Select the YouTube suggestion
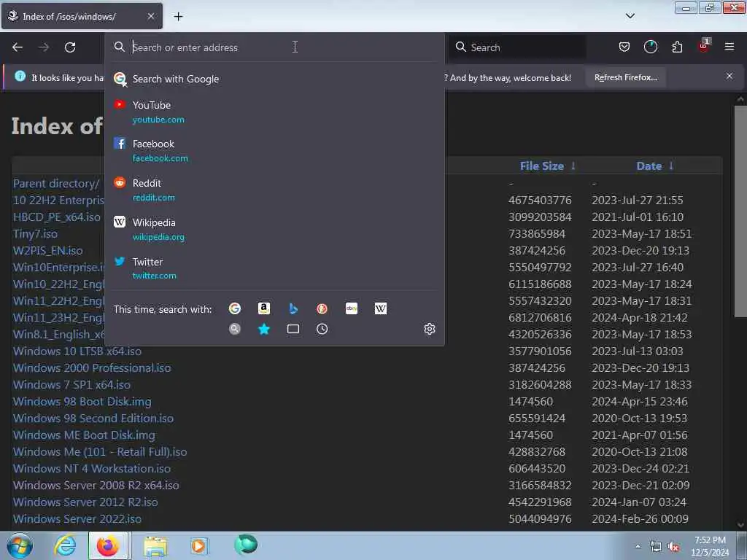This screenshot has width=747, height=560. click(275, 112)
